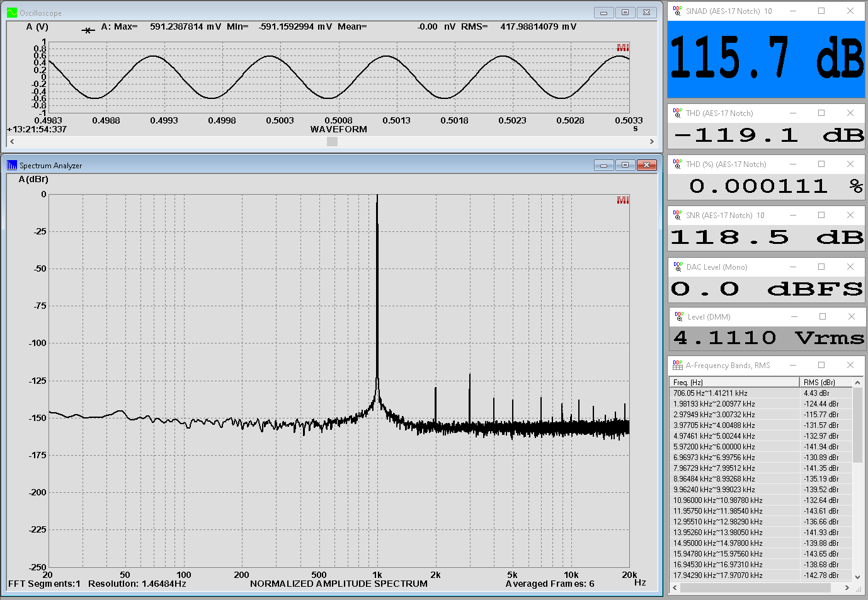
Task: Minimize the Spectrum Analyzer window
Action: point(604,165)
